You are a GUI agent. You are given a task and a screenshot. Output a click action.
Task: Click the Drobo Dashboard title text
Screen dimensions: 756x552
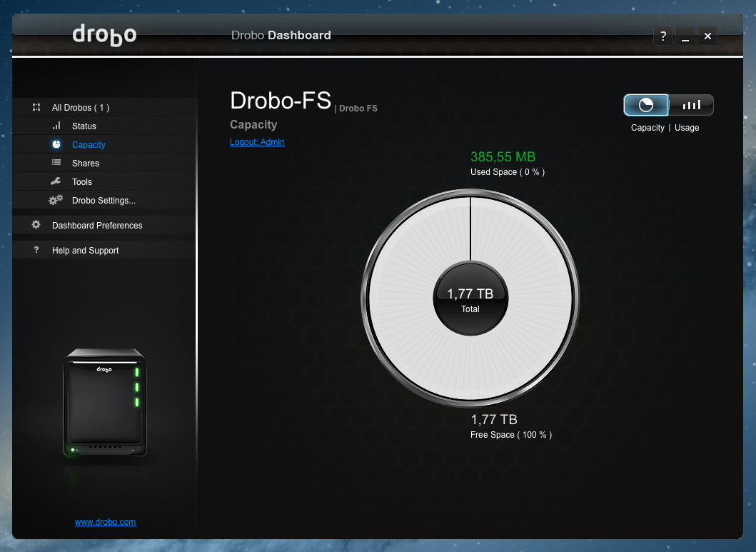(x=281, y=35)
